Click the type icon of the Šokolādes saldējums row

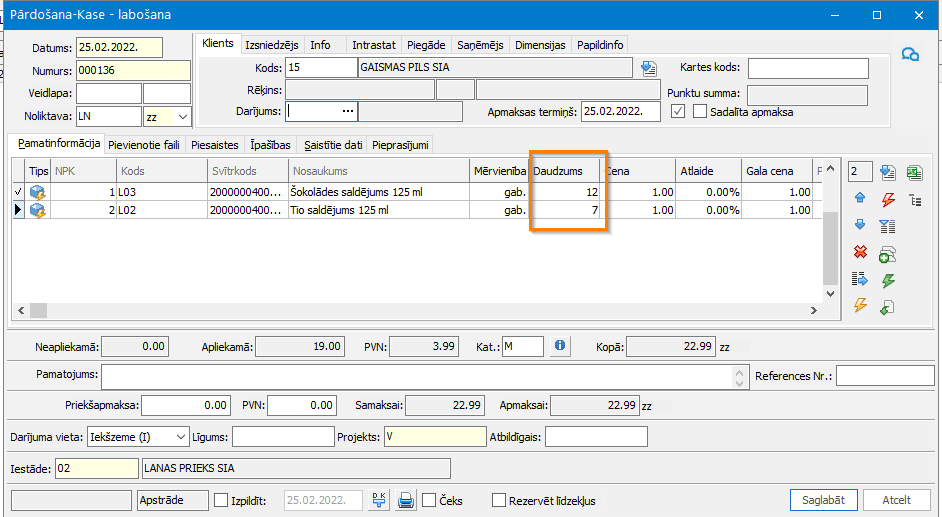pyautogui.click(x=37, y=192)
